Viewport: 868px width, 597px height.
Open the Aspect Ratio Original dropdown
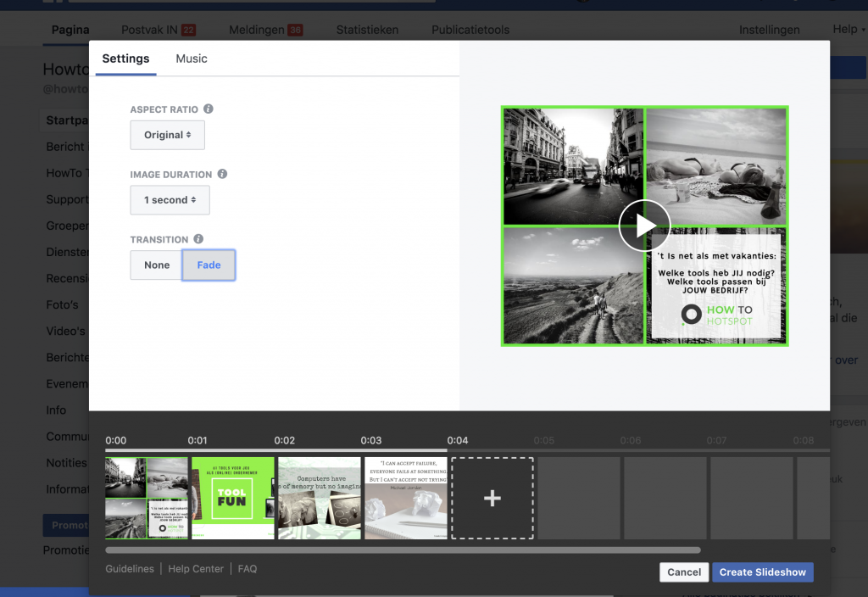pos(167,135)
